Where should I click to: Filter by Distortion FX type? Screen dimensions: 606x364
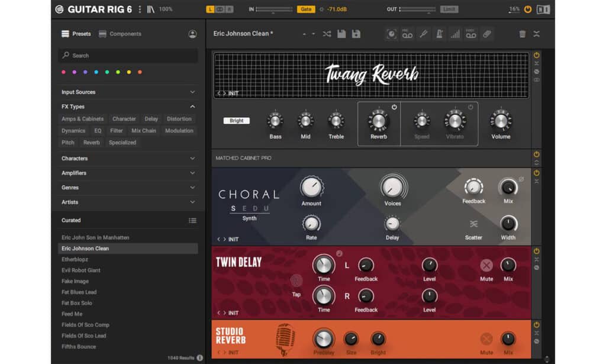point(179,119)
